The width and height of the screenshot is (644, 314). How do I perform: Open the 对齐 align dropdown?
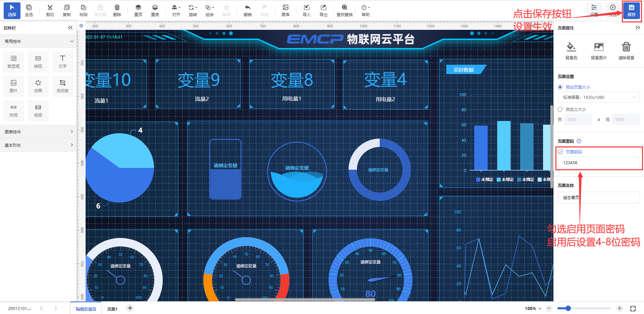click(x=176, y=10)
